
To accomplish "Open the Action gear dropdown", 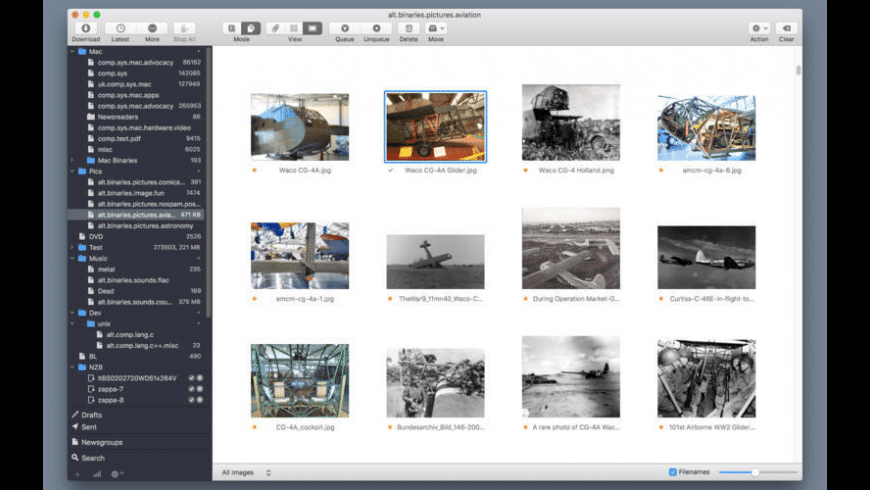I will pyautogui.click(x=759, y=29).
